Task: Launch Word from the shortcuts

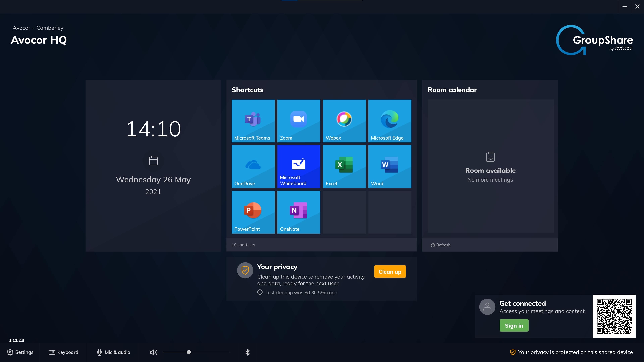Action: coord(390,167)
